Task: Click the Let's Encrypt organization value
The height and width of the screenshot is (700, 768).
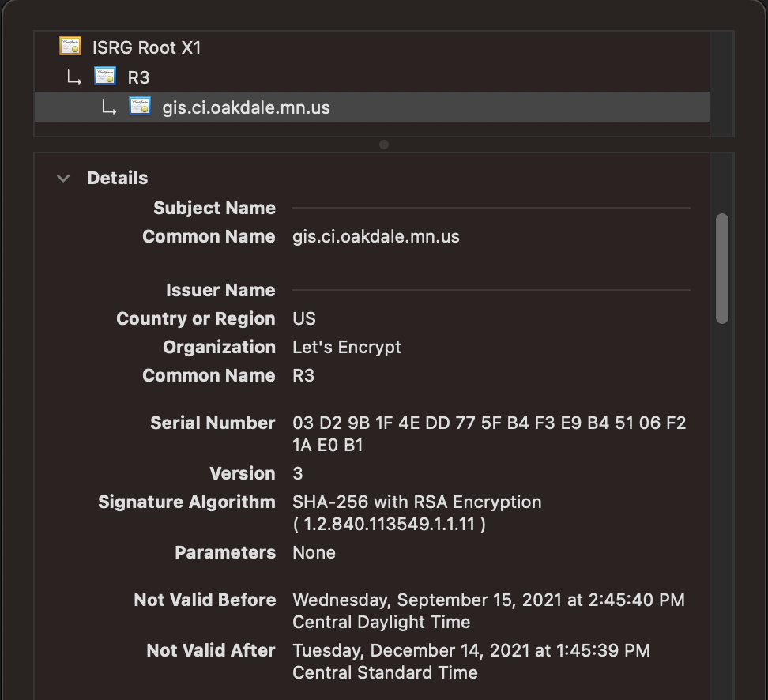Action: (x=346, y=348)
